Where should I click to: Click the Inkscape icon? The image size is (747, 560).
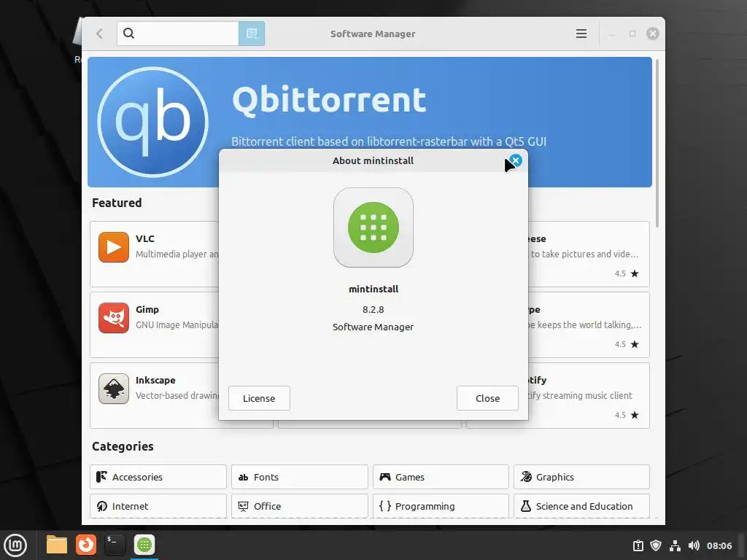[113, 389]
